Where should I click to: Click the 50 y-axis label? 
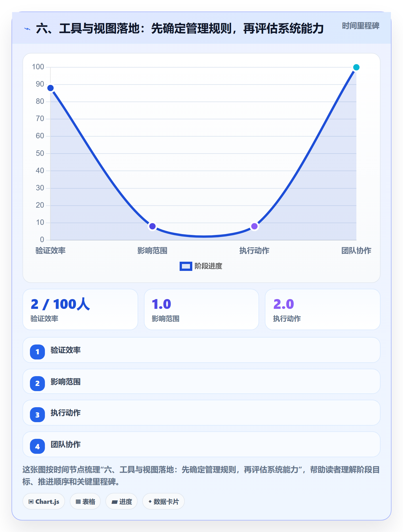point(40,153)
